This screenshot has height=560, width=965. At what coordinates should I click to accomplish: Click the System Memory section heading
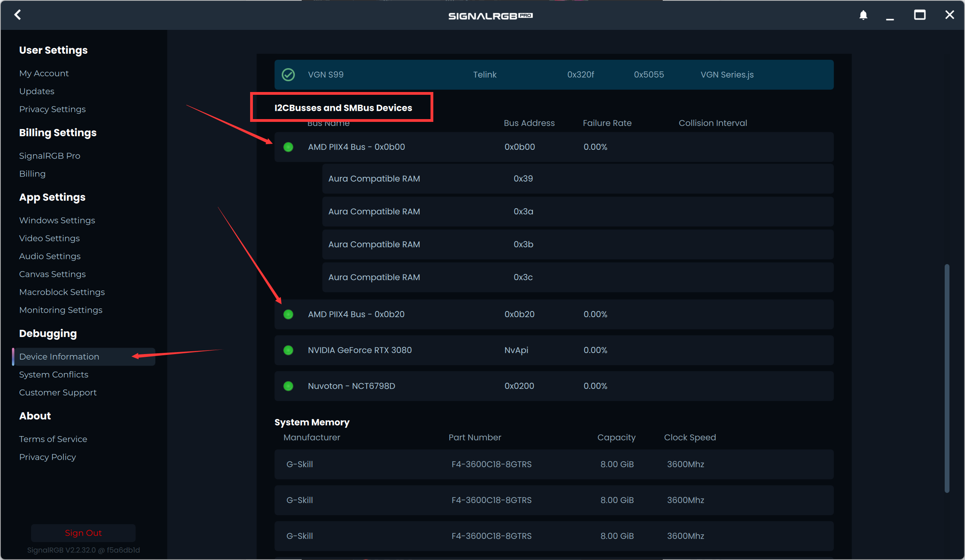point(312,422)
